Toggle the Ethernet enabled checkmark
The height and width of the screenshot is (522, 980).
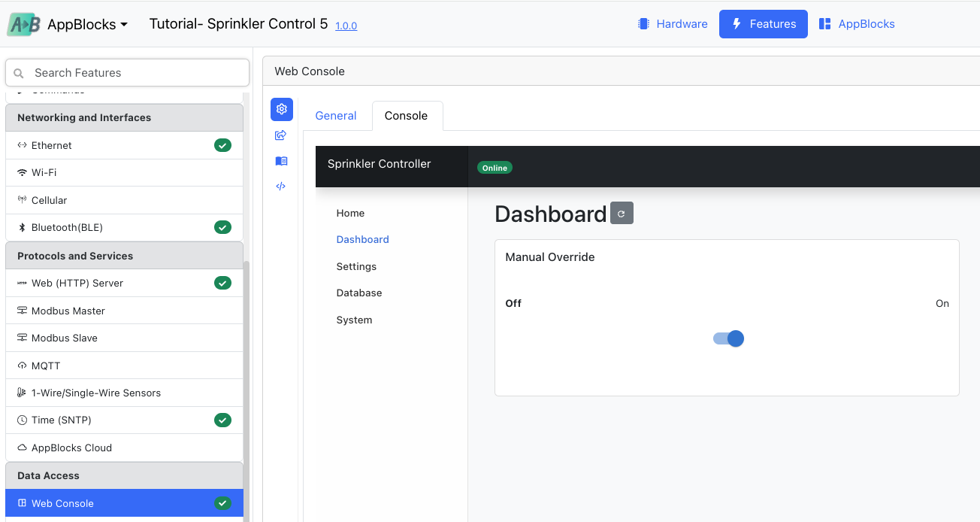(x=222, y=145)
